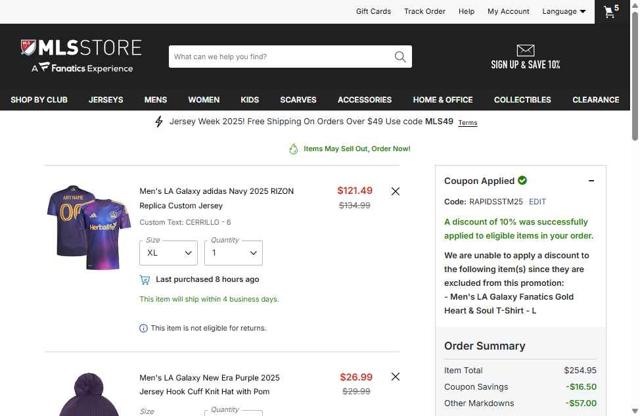Click the search input field
Screen dimensions: 640x416
pyautogui.click(x=280, y=57)
